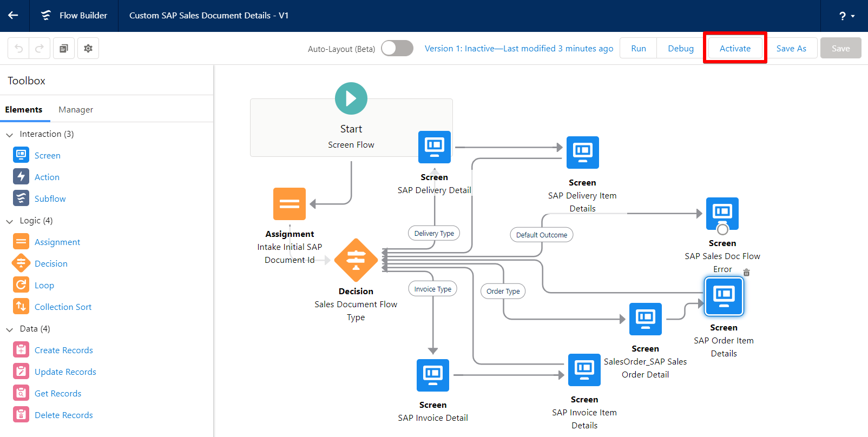Select the Action element icon in Toolbox

click(x=21, y=177)
